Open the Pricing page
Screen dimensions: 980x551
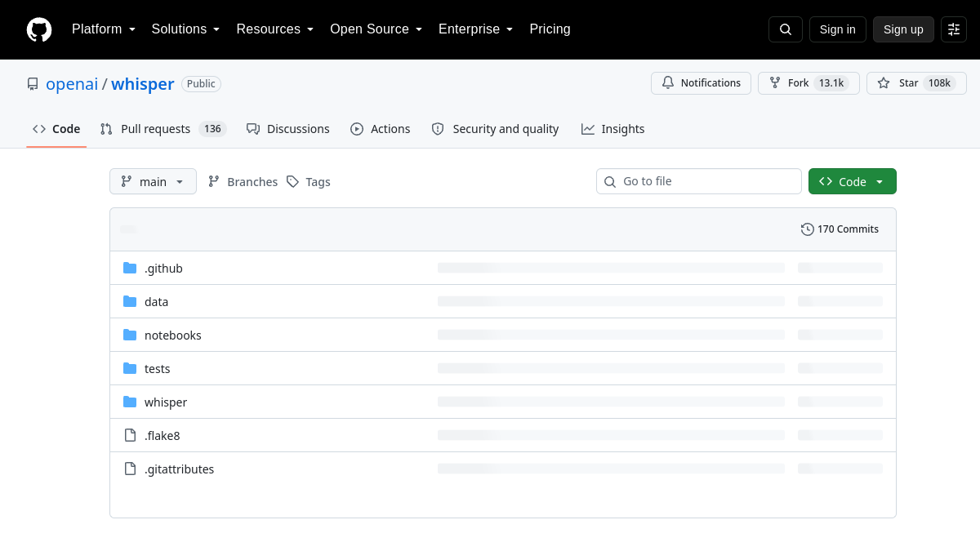[550, 29]
